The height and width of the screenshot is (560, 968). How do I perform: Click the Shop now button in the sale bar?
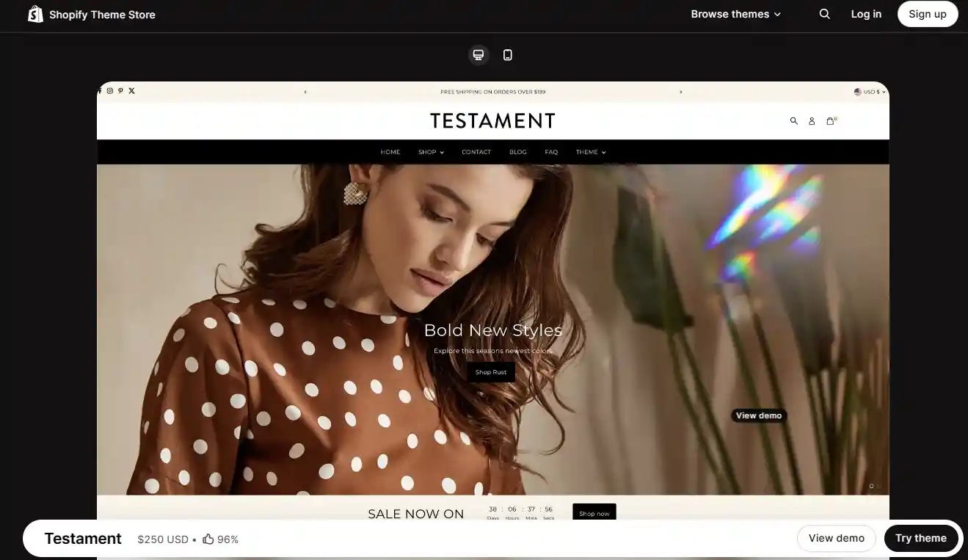tap(594, 513)
